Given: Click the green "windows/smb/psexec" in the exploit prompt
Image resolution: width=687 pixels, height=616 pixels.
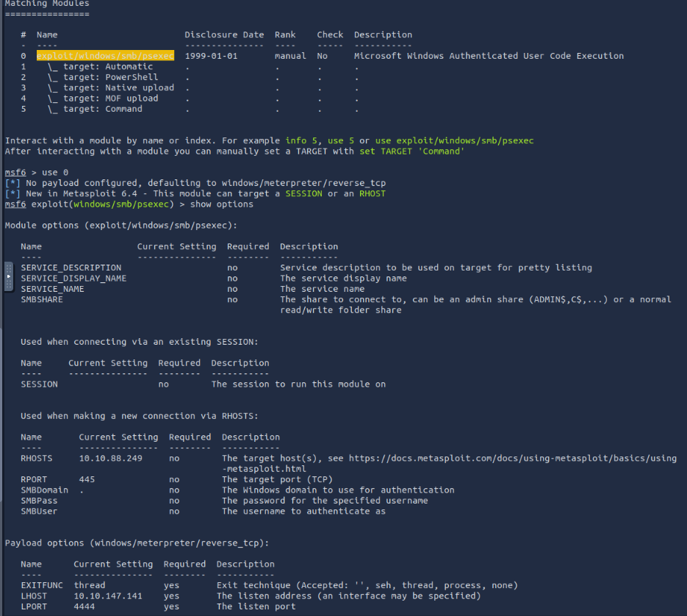Looking at the screenshot, I should (x=121, y=204).
